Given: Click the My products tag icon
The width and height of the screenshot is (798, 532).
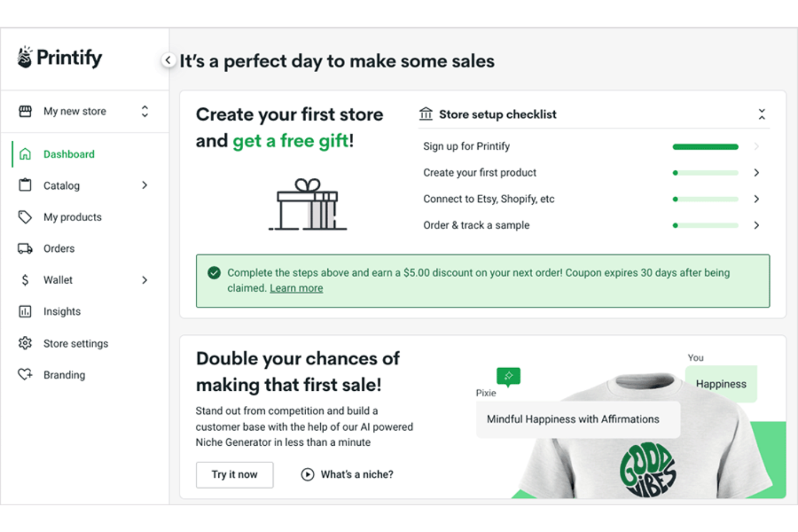Looking at the screenshot, I should 25,217.
